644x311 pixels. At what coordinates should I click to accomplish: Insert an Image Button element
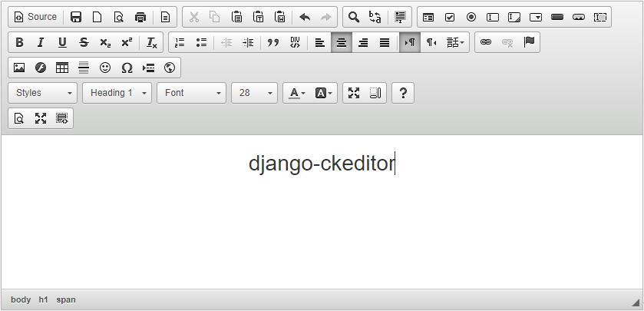pyautogui.click(x=579, y=17)
